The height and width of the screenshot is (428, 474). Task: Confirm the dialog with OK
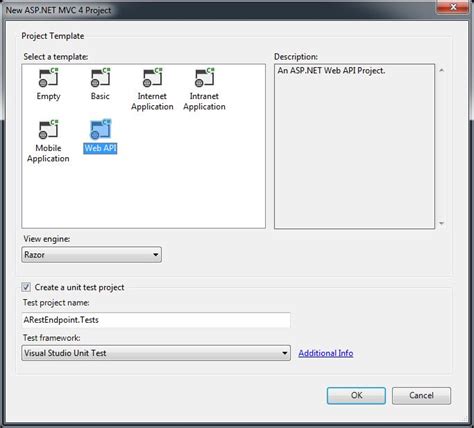(356, 396)
